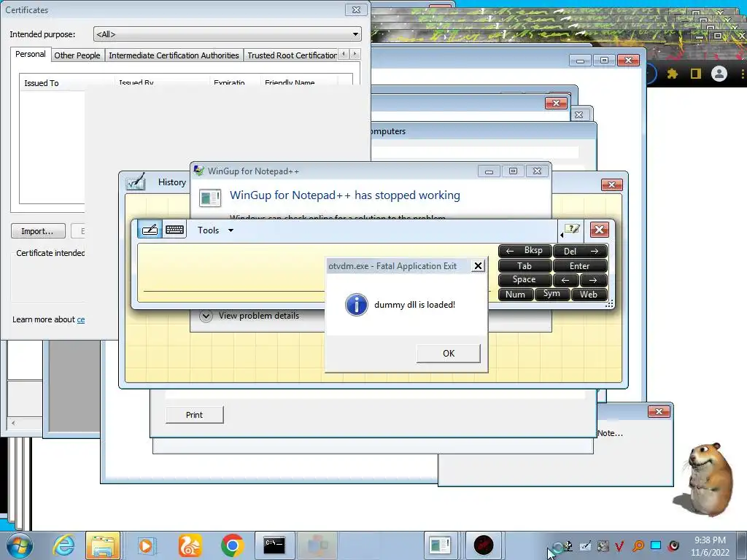Tap the Enter key on Input Panel

[x=580, y=265]
